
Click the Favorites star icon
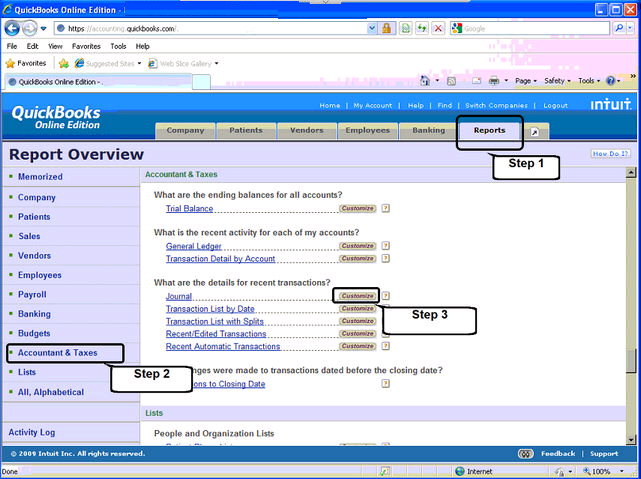tap(10, 63)
